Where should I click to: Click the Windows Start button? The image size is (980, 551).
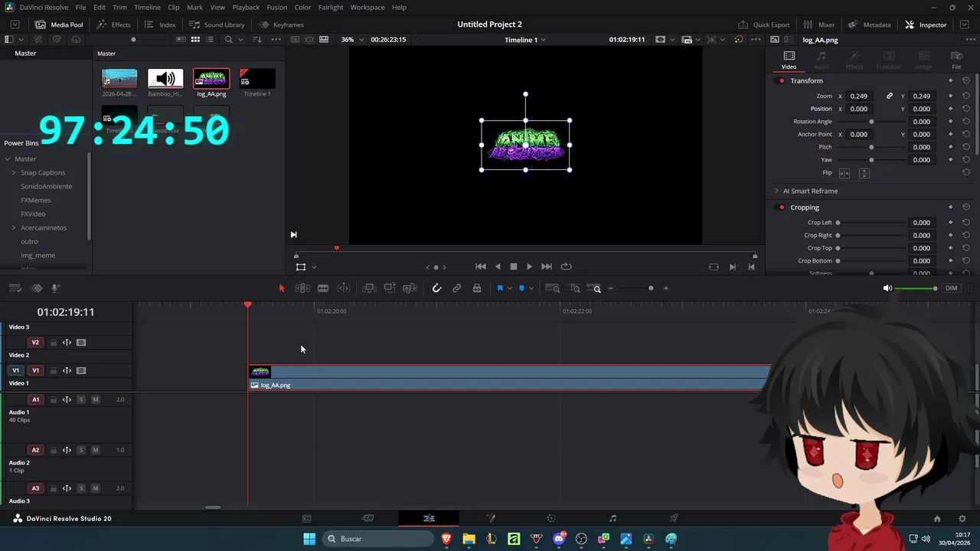point(309,539)
